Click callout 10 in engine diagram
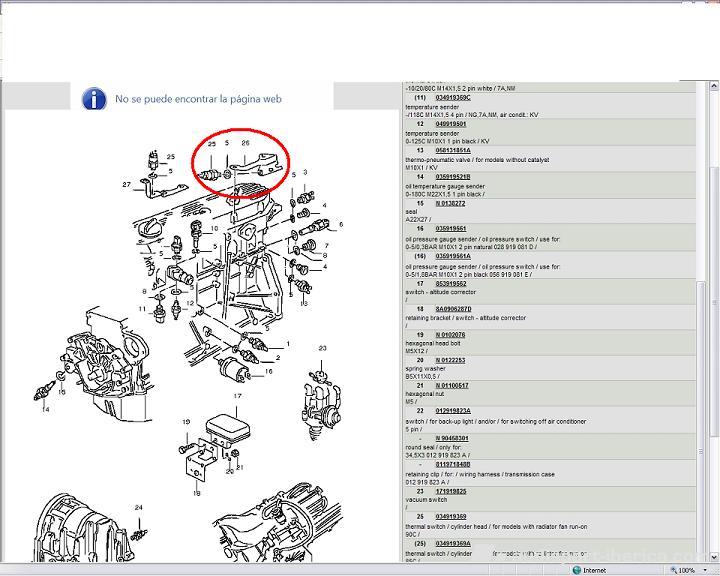Viewport: 720px width, 576px height. point(214,228)
